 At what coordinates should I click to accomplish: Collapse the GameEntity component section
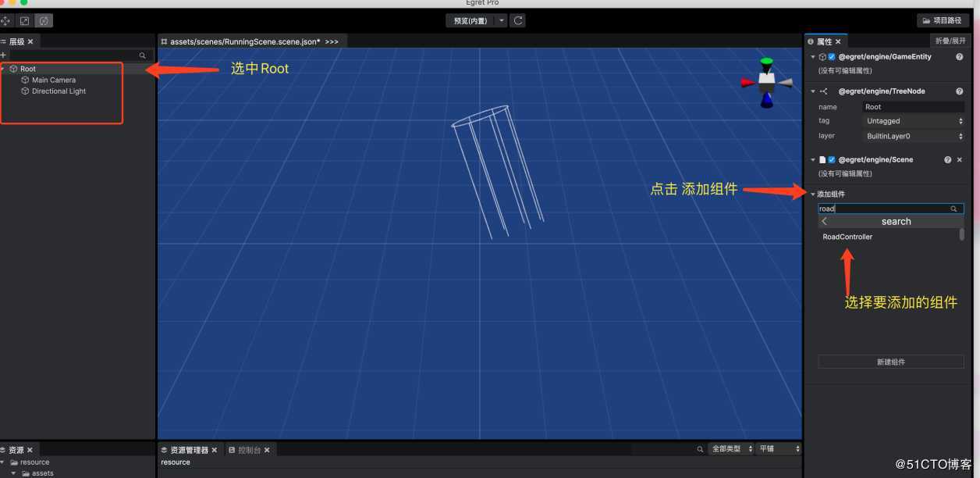tap(813, 57)
